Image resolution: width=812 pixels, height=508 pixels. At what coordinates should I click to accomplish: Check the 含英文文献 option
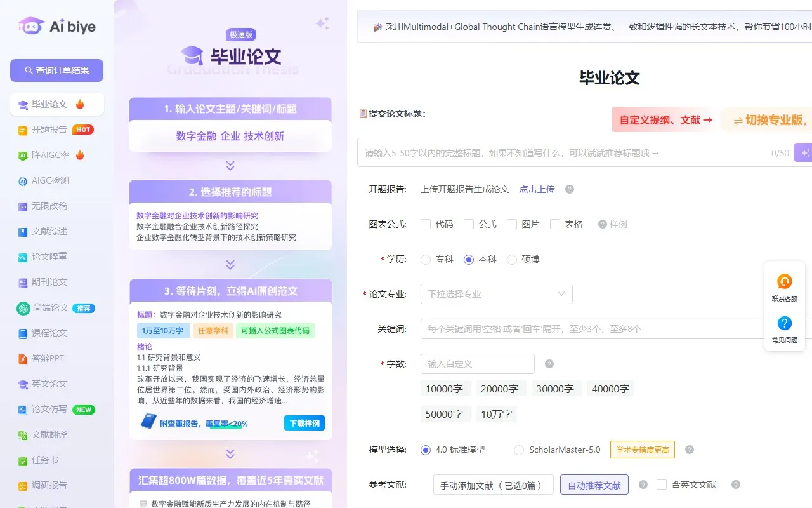pos(662,484)
